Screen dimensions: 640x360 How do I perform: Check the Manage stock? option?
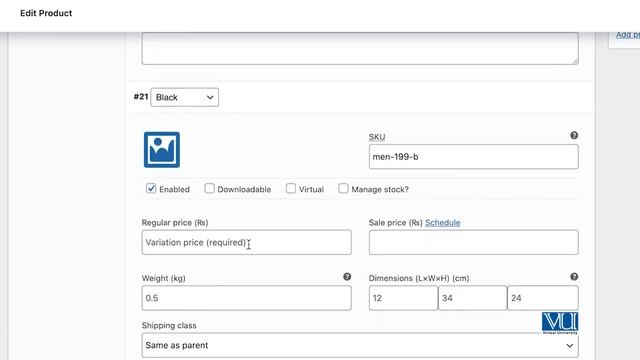click(343, 188)
